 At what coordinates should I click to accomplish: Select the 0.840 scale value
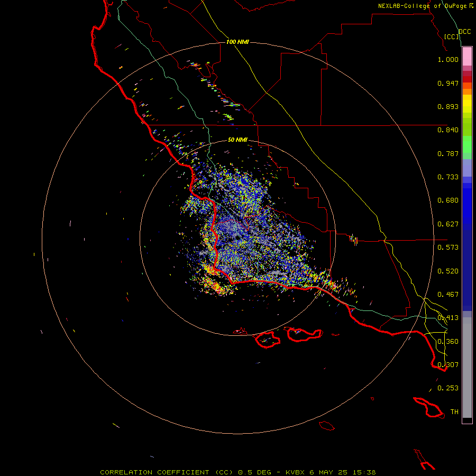[448, 130]
